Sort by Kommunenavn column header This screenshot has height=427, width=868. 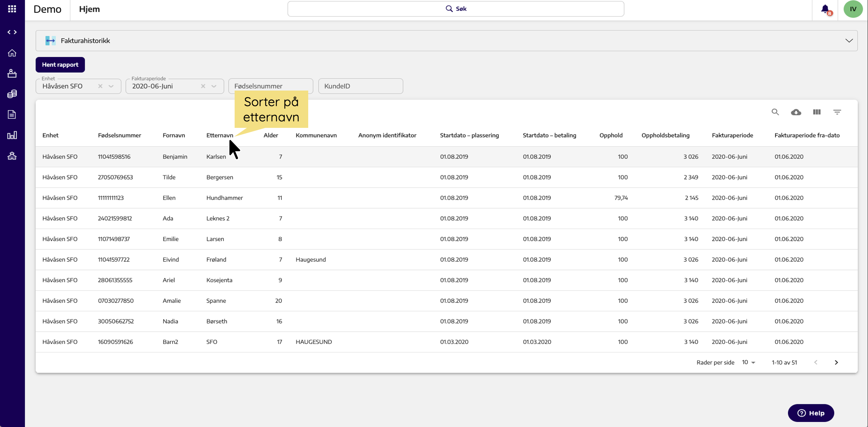pos(316,135)
